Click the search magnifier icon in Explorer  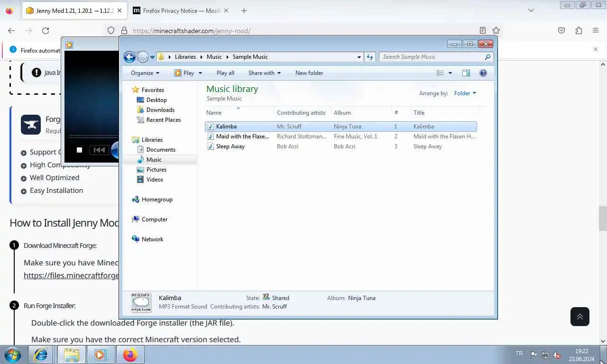coord(487,57)
